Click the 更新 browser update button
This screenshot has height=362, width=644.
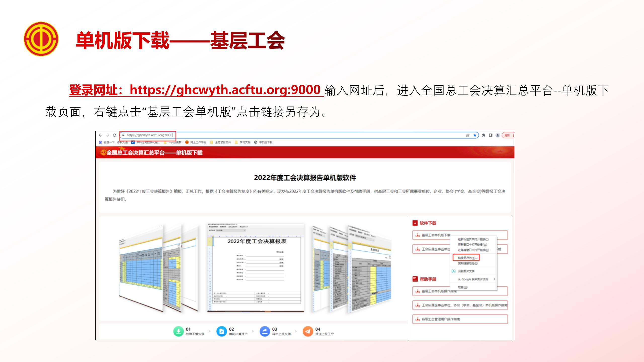tap(507, 135)
